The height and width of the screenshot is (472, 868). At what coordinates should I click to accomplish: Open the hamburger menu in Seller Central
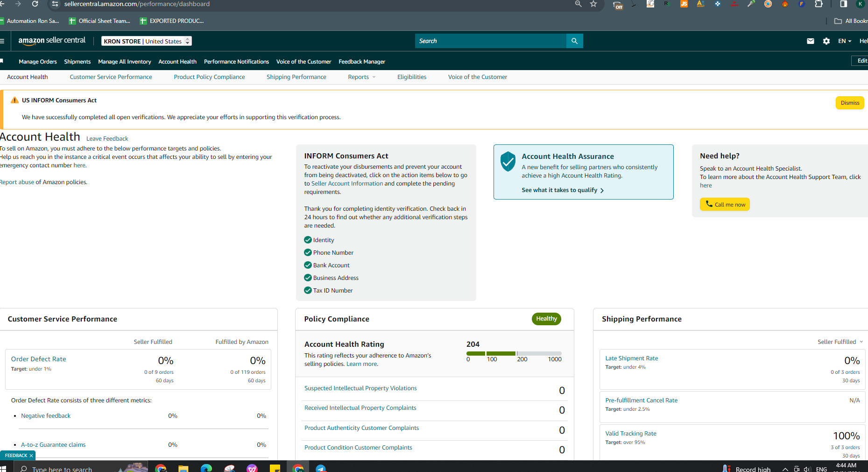pyautogui.click(x=2, y=41)
